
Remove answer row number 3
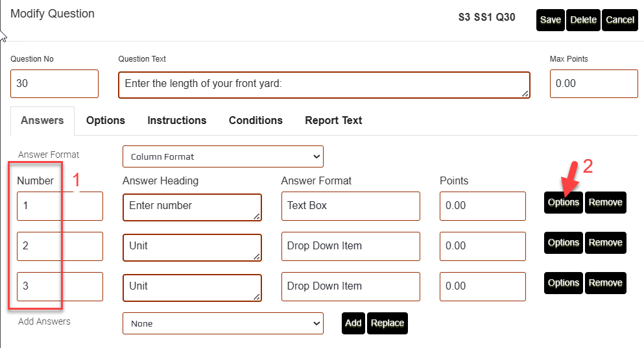[x=605, y=283]
